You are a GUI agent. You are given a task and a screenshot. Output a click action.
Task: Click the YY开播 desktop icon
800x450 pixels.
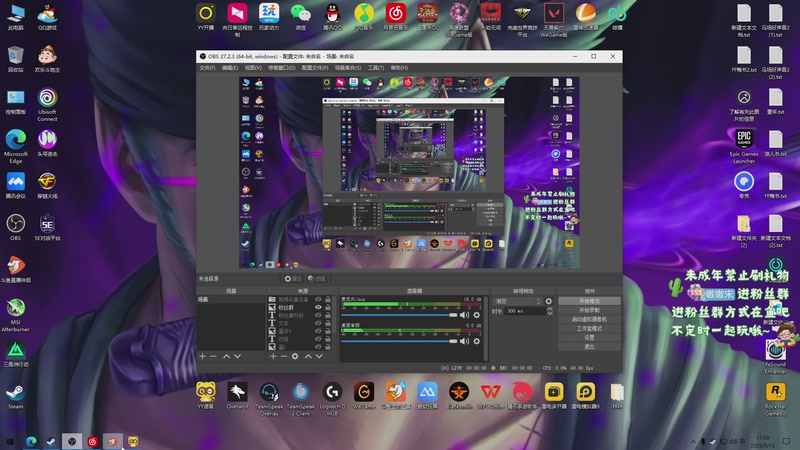(x=206, y=17)
